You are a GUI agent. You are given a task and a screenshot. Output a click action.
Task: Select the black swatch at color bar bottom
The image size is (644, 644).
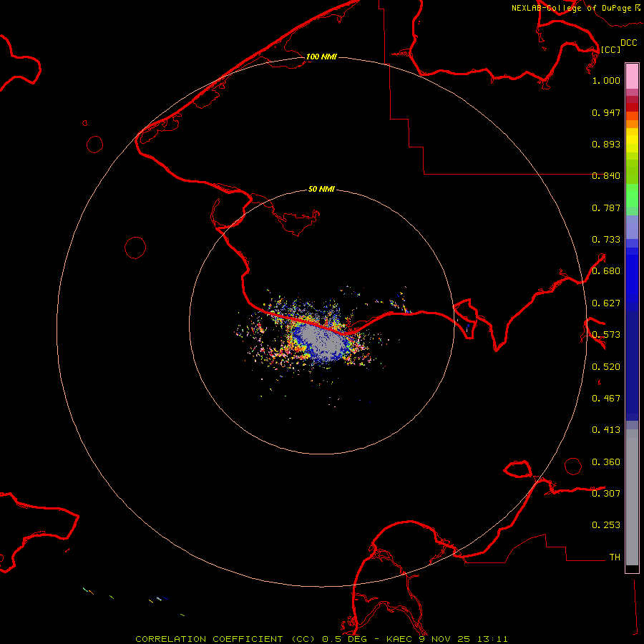point(632,569)
